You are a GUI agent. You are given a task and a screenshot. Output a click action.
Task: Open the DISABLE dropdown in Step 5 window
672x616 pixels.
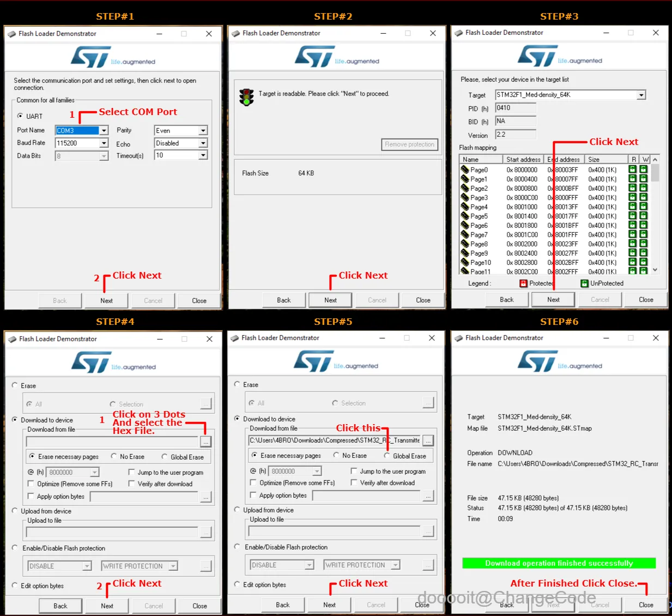coord(309,565)
